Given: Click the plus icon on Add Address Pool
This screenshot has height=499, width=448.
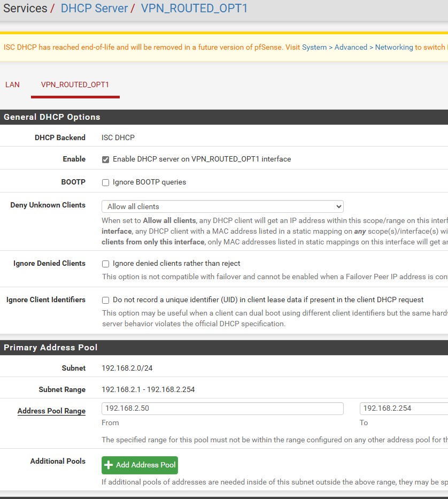Looking at the screenshot, I should point(109,465).
